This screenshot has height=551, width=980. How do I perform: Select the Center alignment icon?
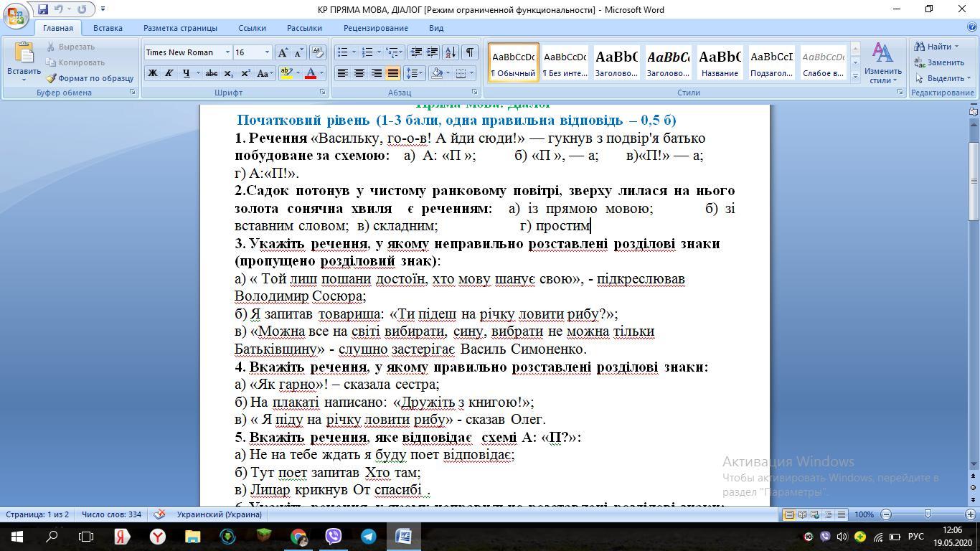click(359, 73)
